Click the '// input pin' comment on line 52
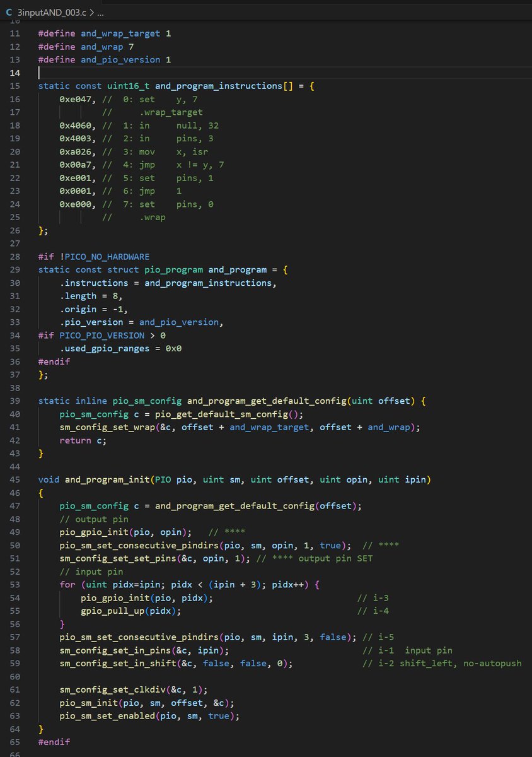Viewport: 532px width, 757px height. tap(91, 572)
